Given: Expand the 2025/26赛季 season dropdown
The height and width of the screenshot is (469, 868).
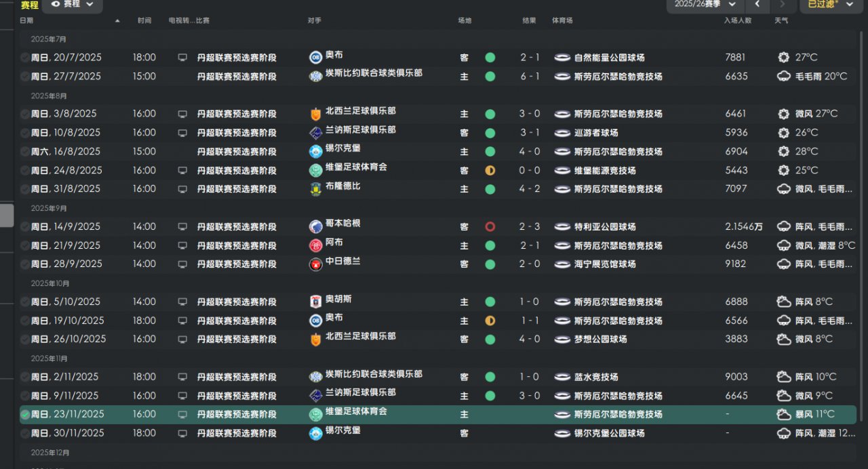Looking at the screenshot, I should tap(702, 5).
